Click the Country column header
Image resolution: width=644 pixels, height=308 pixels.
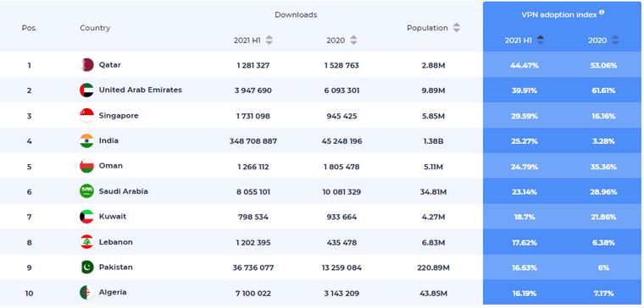tap(95, 28)
